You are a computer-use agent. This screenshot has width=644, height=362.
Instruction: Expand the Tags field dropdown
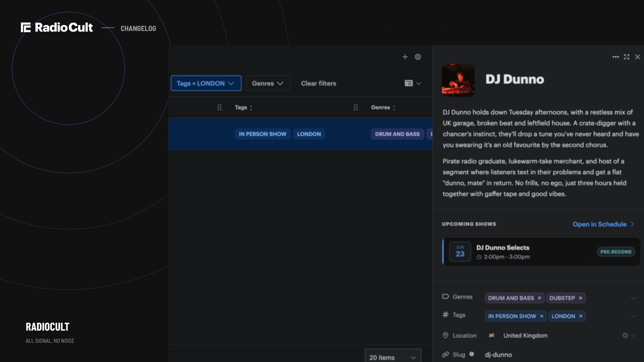(634, 316)
